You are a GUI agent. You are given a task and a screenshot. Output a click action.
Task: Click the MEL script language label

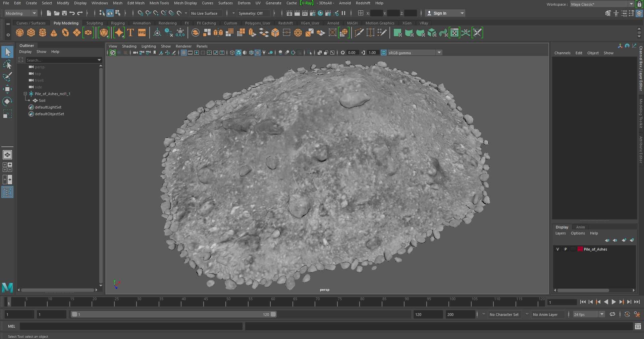pyautogui.click(x=12, y=326)
